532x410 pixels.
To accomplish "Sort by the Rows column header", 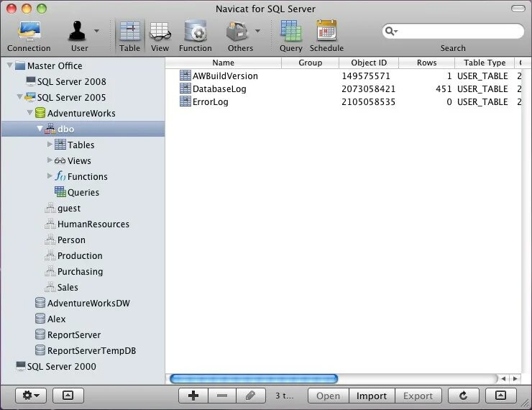I will point(426,63).
